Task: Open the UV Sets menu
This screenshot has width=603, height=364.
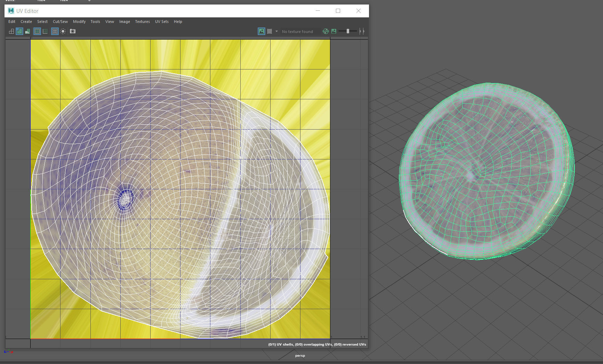Action: coord(162,22)
